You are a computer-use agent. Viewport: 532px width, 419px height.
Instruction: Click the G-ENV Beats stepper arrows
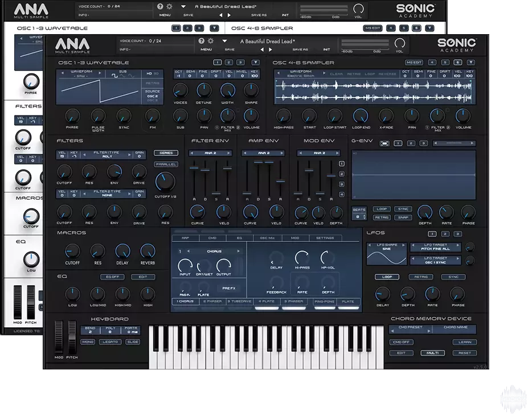pyautogui.click(x=365, y=217)
